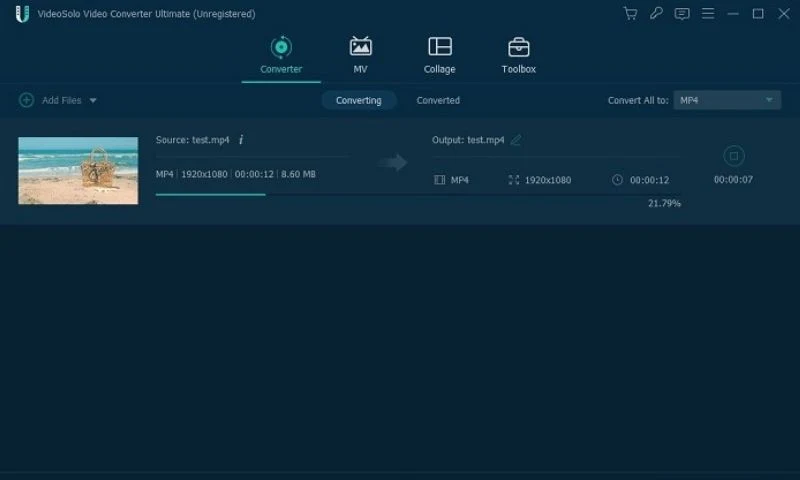Viewport: 800px width, 480px height.
Task: Expand the Add Files dropdown arrow
Action: tap(93, 100)
